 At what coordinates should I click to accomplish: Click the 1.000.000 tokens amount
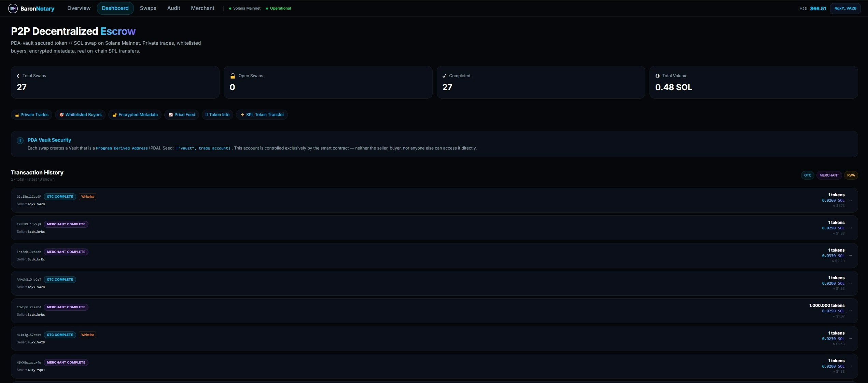tap(827, 306)
